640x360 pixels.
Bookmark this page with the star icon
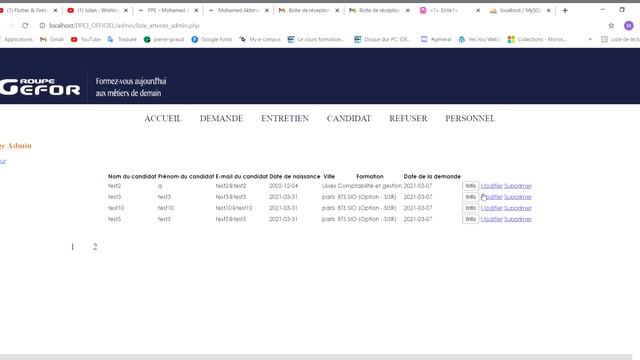[x=611, y=25]
